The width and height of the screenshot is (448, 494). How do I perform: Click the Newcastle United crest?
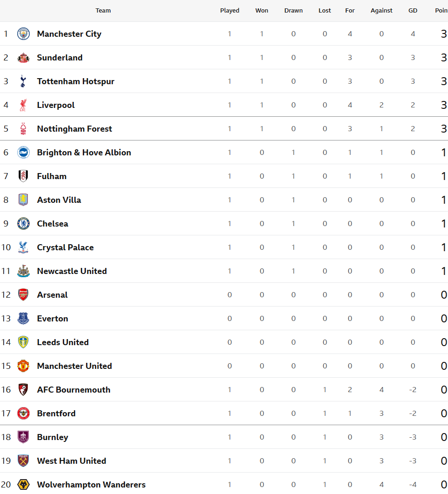tap(23, 271)
